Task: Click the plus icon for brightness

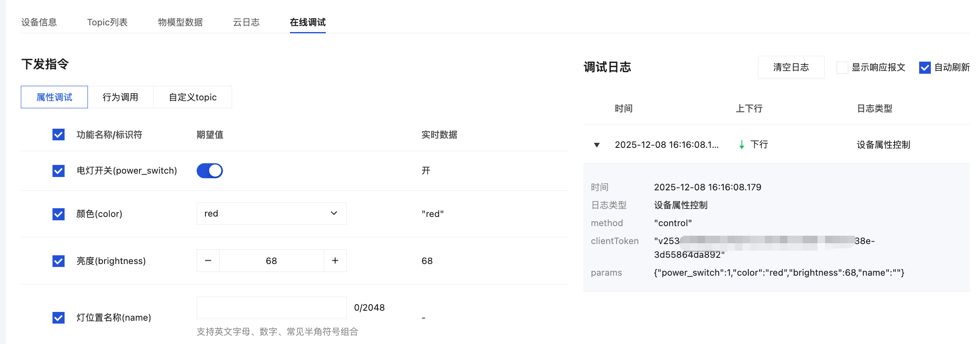Action: click(335, 261)
